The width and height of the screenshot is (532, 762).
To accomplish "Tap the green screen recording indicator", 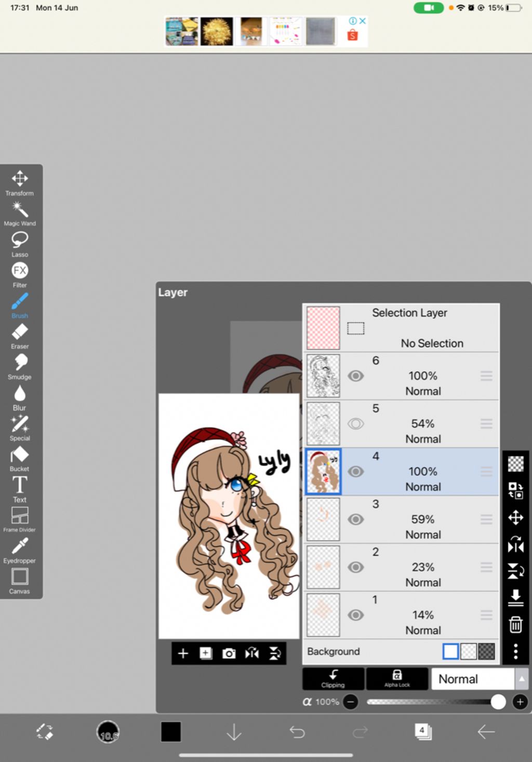I will pos(429,8).
